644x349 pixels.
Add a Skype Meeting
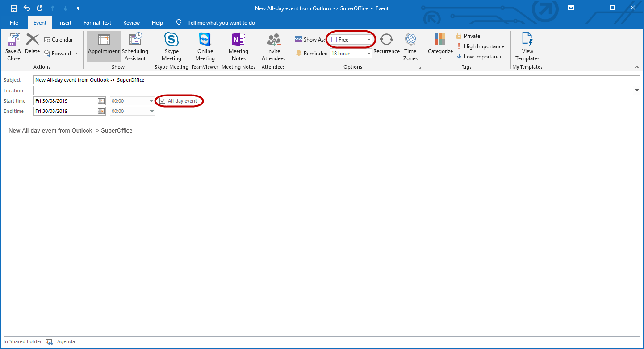click(171, 47)
